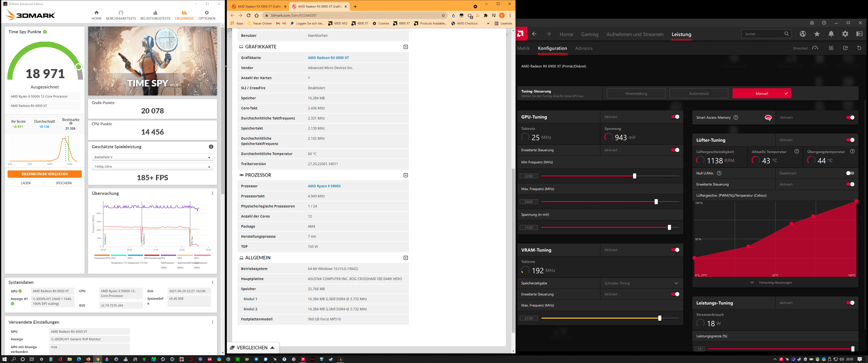Open AMD Ryzen 9 5900X link

click(x=324, y=186)
